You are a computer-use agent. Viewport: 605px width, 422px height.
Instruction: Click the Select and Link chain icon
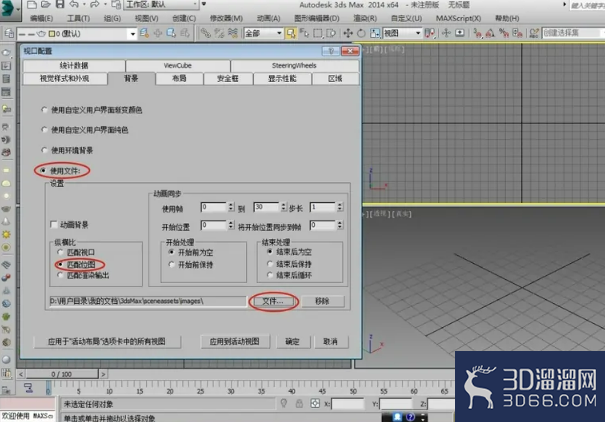[x=205, y=34]
